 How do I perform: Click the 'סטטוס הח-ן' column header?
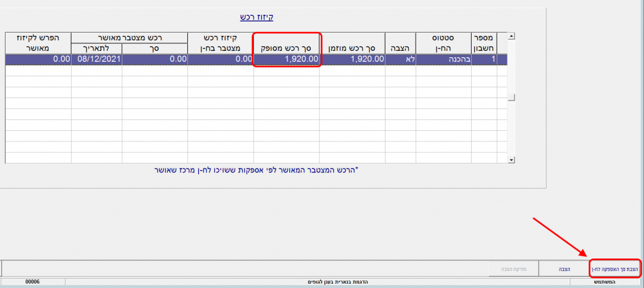pyautogui.click(x=443, y=43)
